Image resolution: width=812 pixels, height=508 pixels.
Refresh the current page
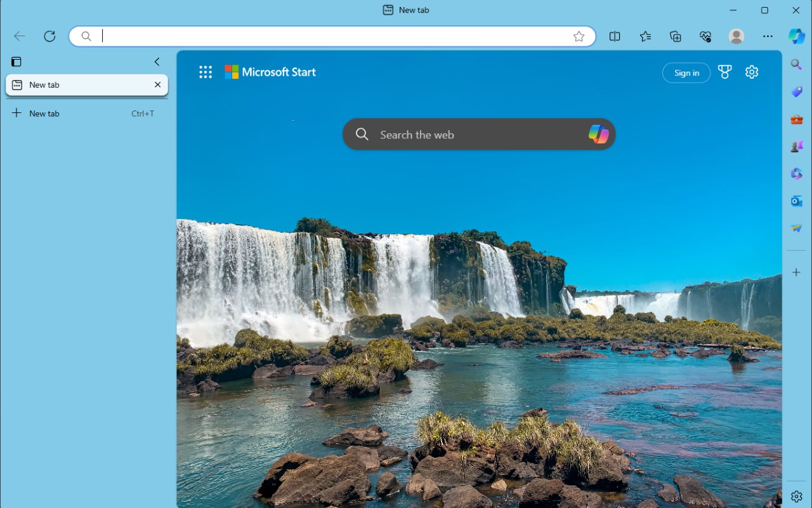click(x=49, y=36)
